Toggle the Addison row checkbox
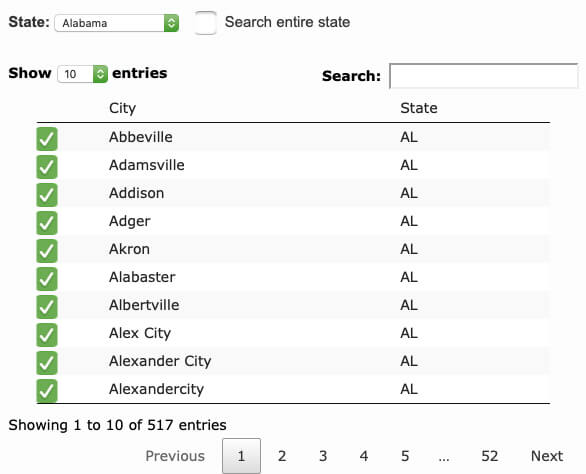This screenshot has height=474, width=586. pos(47,195)
